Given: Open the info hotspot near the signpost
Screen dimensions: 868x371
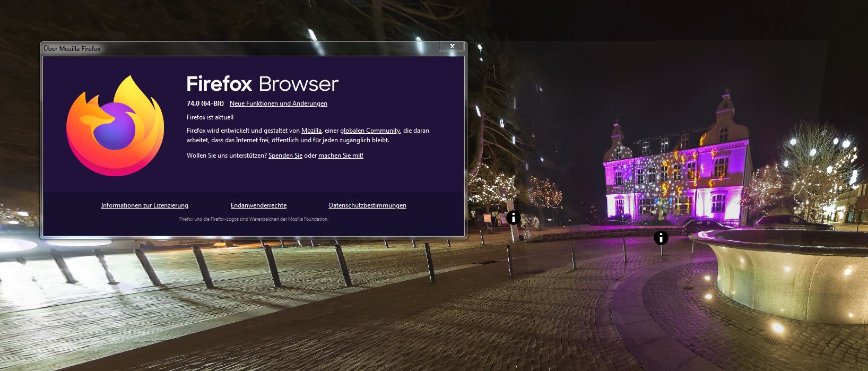Looking at the screenshot, I should pos(513,217).
